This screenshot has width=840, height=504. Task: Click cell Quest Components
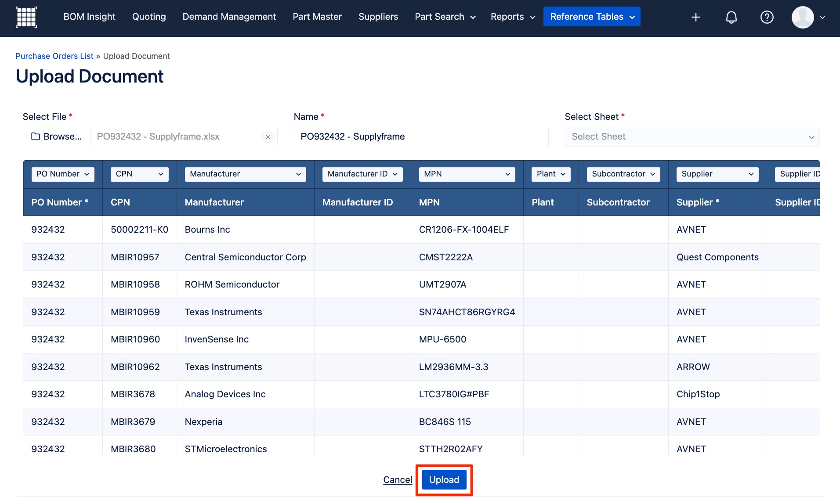tap(717, 257)
